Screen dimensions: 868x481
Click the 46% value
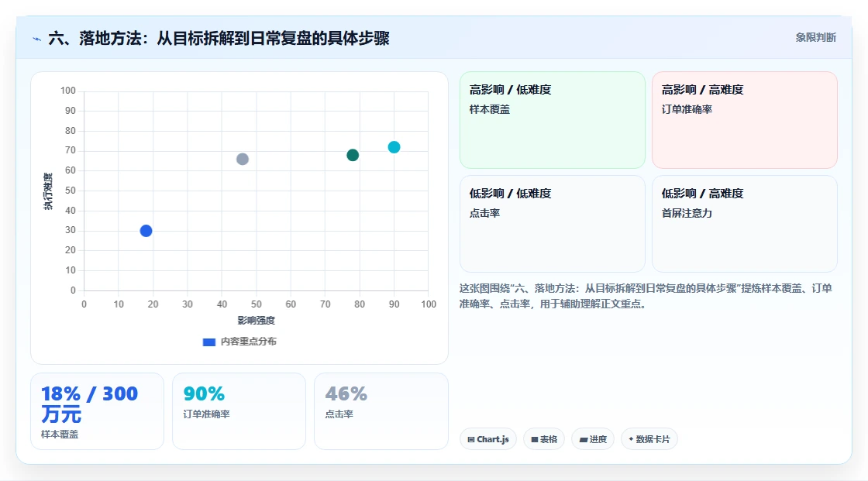[346, 393]
